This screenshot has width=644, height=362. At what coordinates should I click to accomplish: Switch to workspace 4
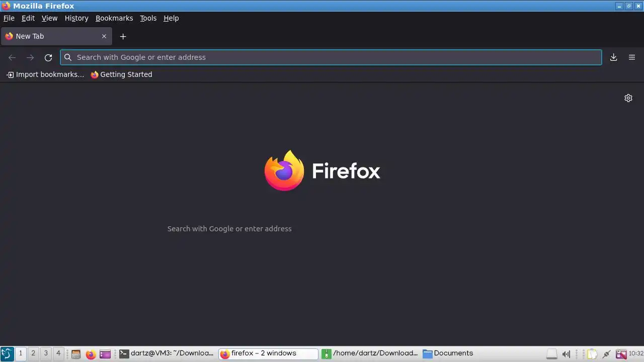pos(58,353)
